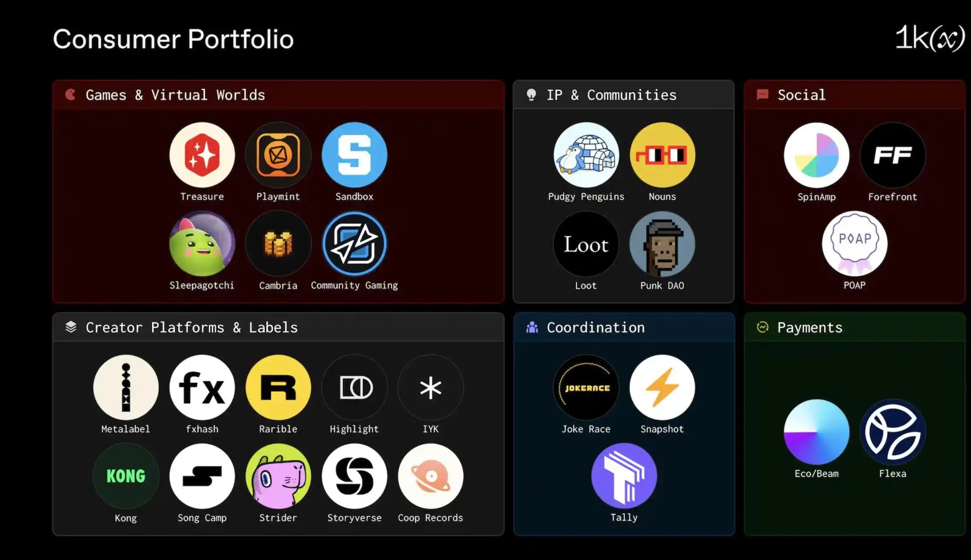
Task: Open Rarible creator platform
Action: pos(278,388)
